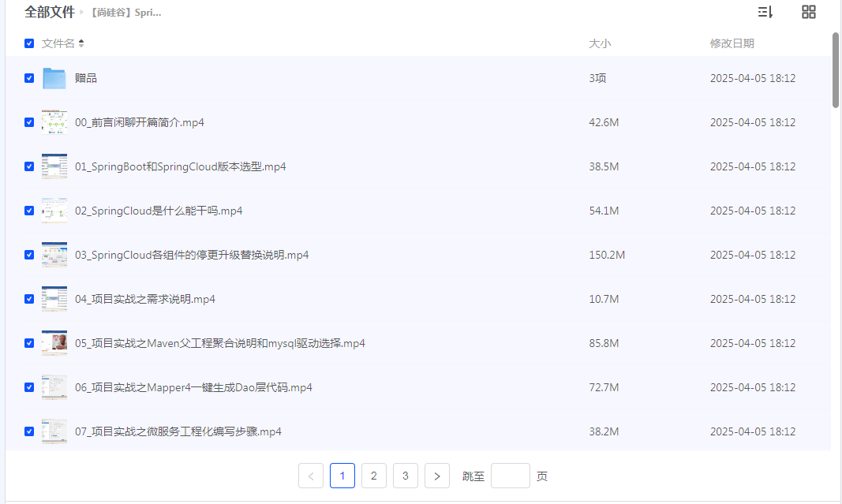Screen dimensions: 842x504
Task: Uncheck the checkbox next to 赠品 folder
Action: (x=28, y=78)
